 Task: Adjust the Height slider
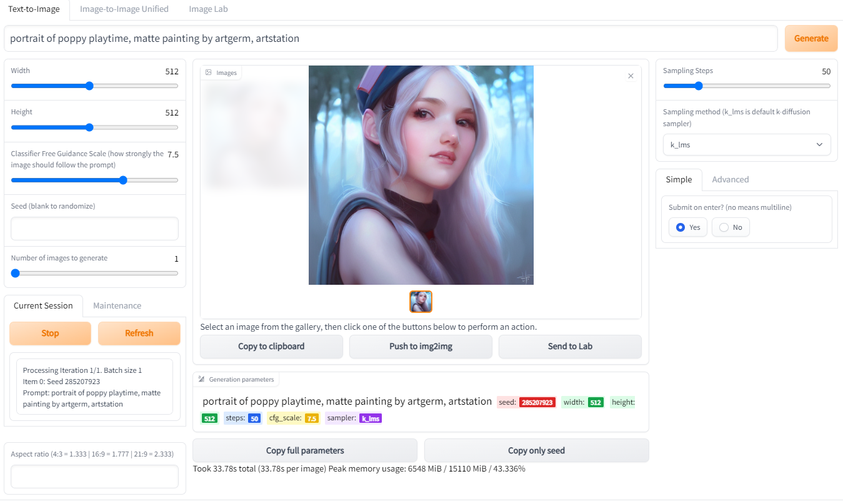[x=94, y=127]
